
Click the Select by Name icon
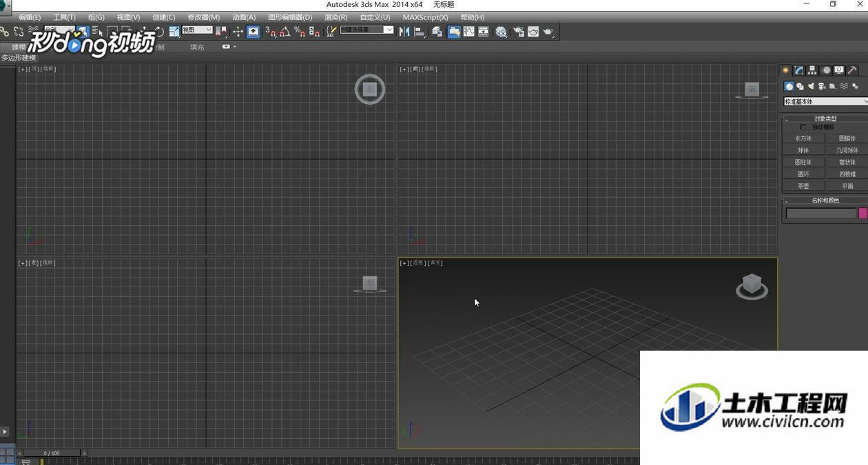click(97, 31)
